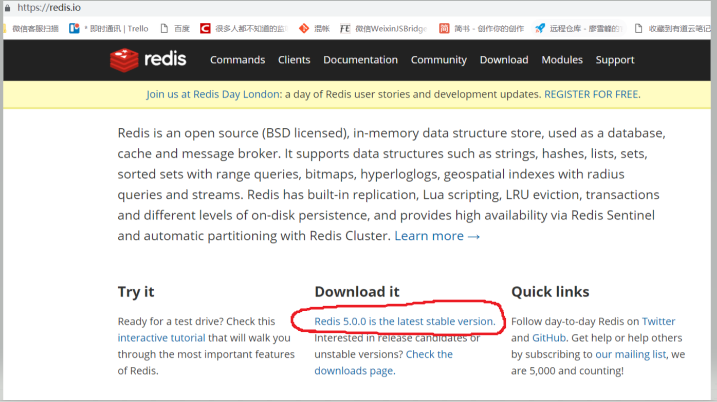717x402 pixels.
Task: Click Redis 5.0.0 latest stable version link
Action: [405, 321]
